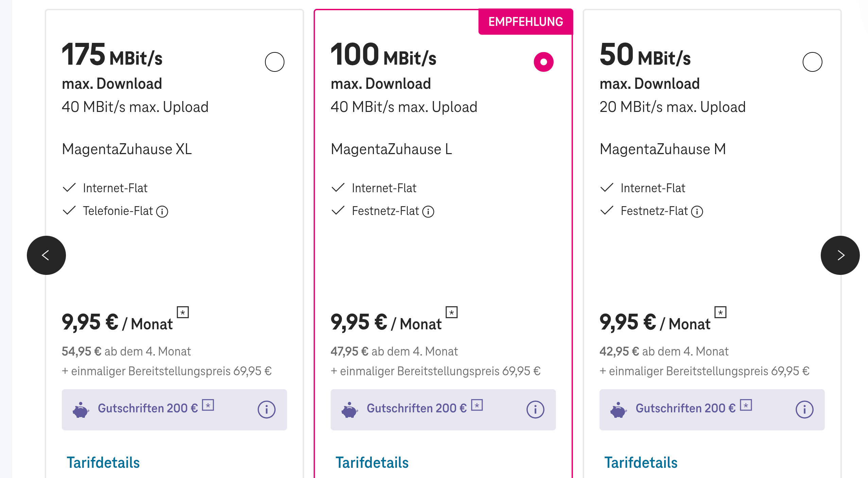Show more tariffs with the right arrow
The width and height of the screenshot is (868, 478).
841,255
